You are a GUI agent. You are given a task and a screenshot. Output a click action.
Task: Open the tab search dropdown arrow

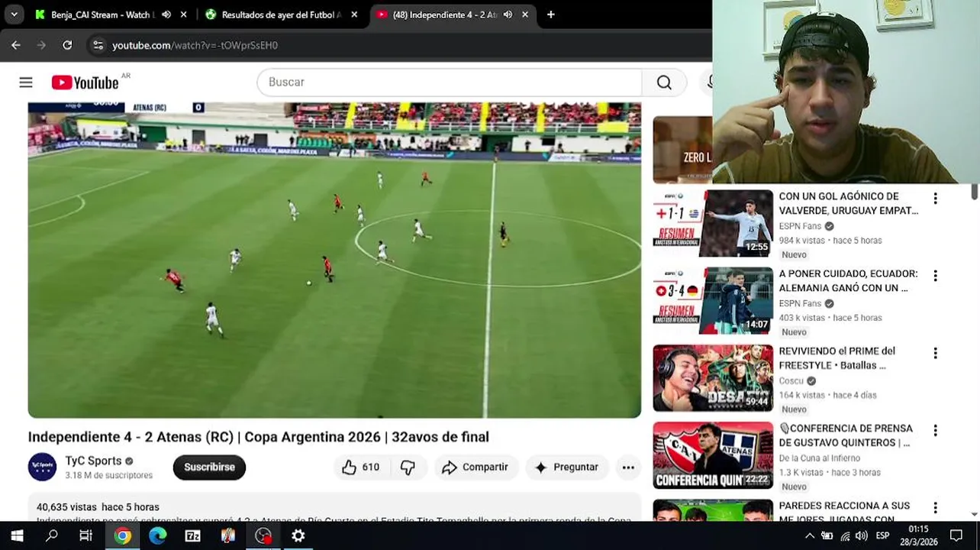(x=14, y=15)
